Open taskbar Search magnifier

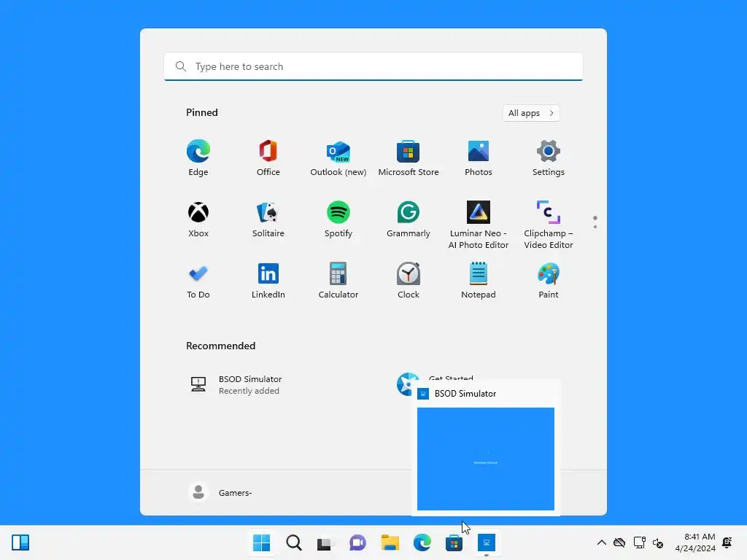[294, 542]
